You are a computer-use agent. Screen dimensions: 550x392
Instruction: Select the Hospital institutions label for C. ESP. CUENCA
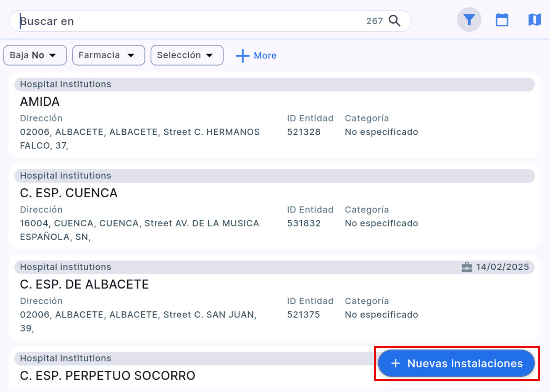[65, 175]
